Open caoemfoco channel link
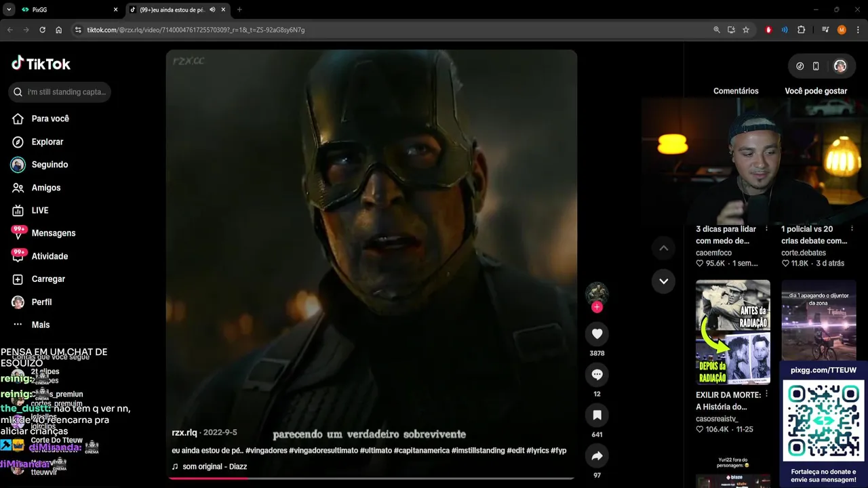This screenshot has width=868, height=488. [x=713, y=253]
